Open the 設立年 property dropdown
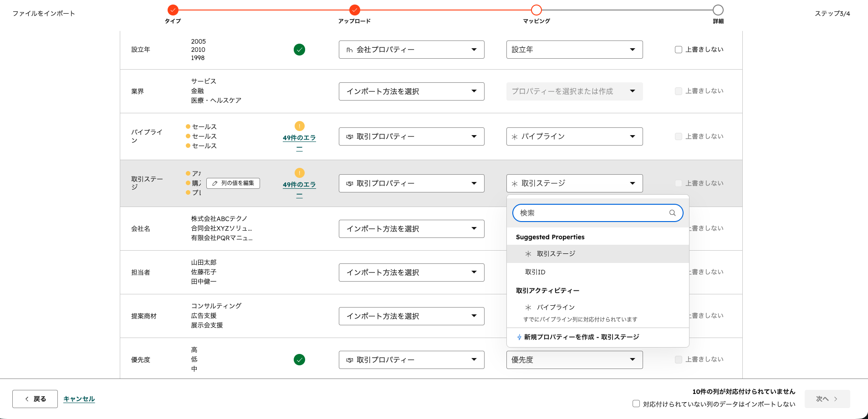Viewport: 868px width, 419px height. 574,50
